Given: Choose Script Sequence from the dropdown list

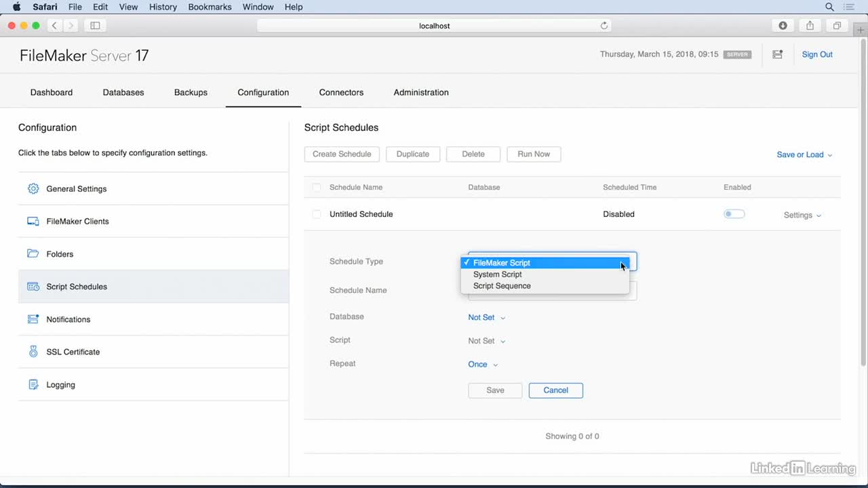Looking at the screenshot, I should (545, 286).
